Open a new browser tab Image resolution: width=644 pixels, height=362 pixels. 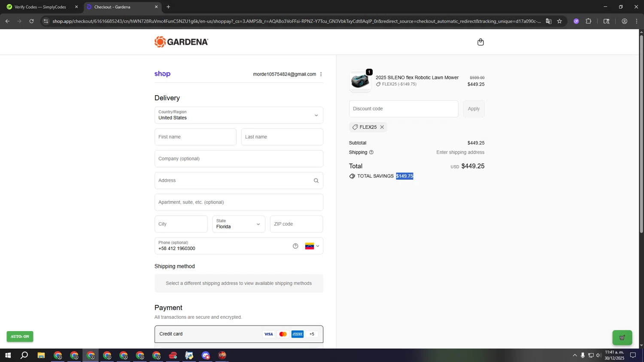pos(168,7)
